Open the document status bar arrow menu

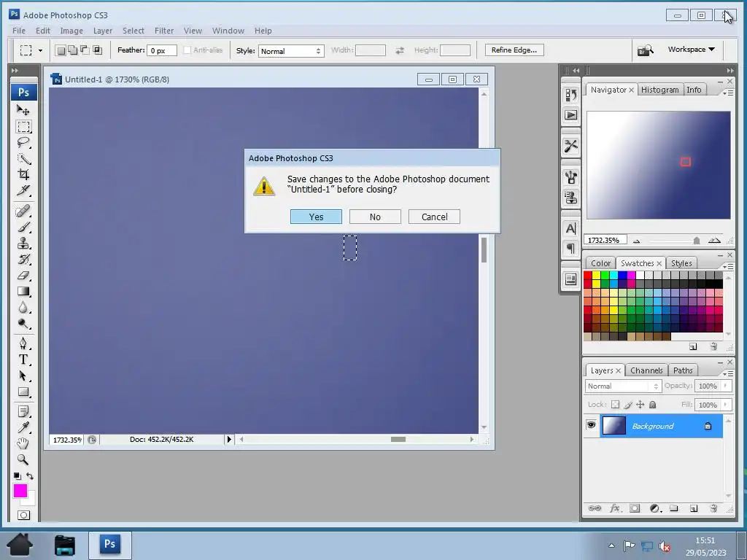pyautogui.click(x=229, y=439)
